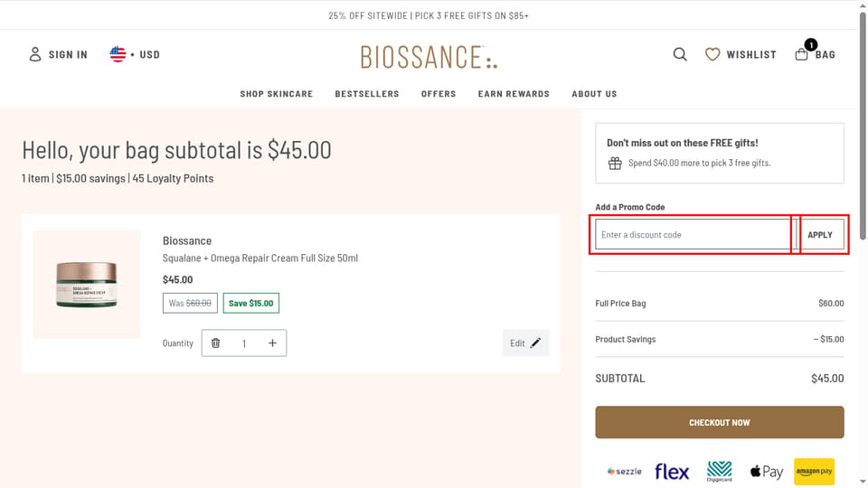Click the free gifts present icon
Screen dimensions: 868x488
[615, 164]
